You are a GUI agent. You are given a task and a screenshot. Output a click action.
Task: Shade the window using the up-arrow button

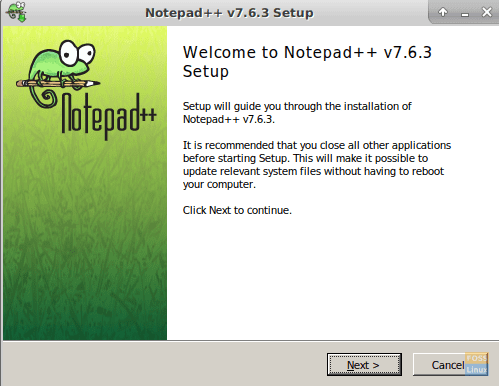coord(443,12)
